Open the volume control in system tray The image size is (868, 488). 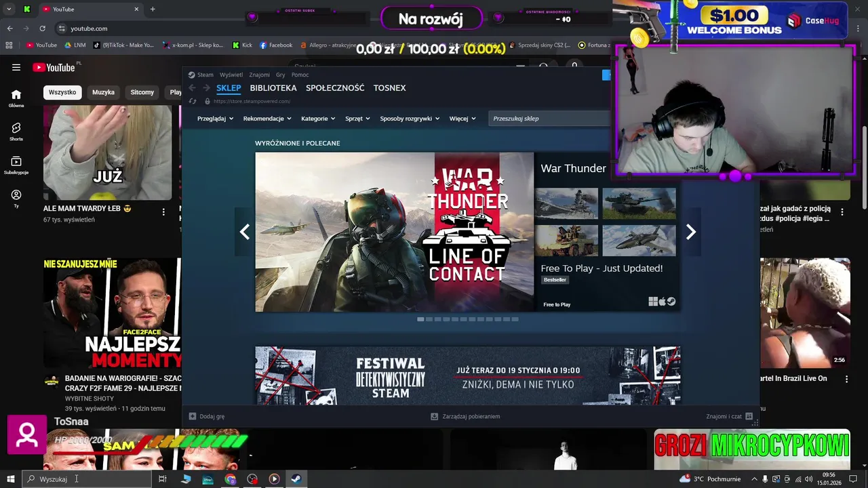click(808, 479)
